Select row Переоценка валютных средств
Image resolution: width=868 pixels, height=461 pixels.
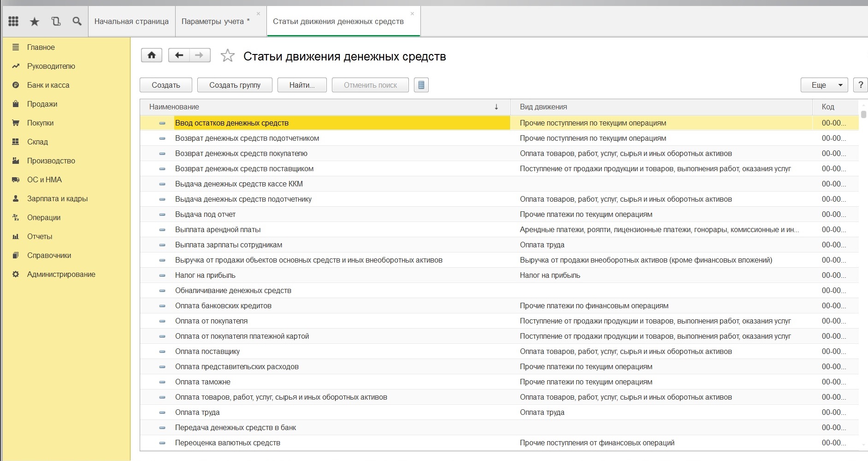pos(499,443)
